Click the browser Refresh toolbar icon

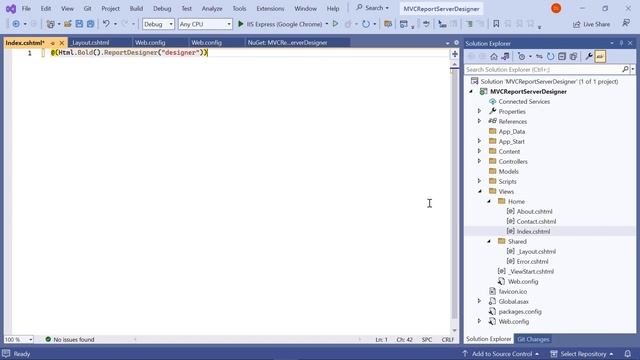[366, 24]
